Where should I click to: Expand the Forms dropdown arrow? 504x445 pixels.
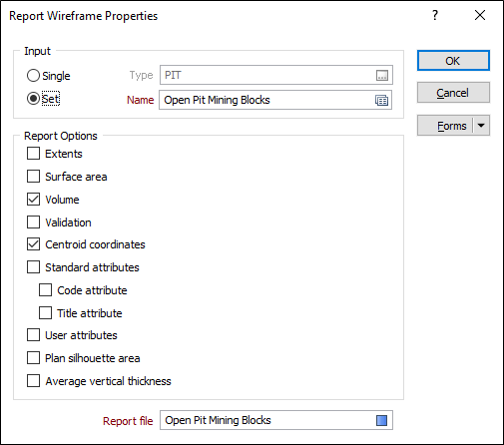click(x=481, y=126)
